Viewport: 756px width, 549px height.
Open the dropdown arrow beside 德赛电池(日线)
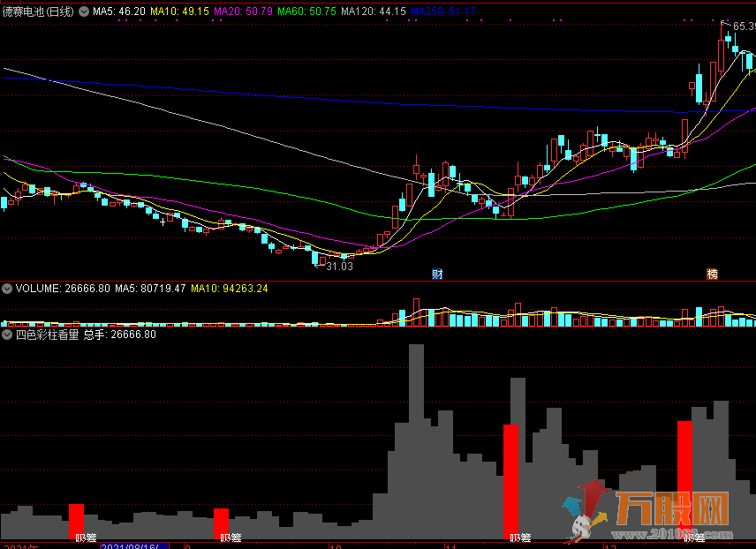pos(84,11)
